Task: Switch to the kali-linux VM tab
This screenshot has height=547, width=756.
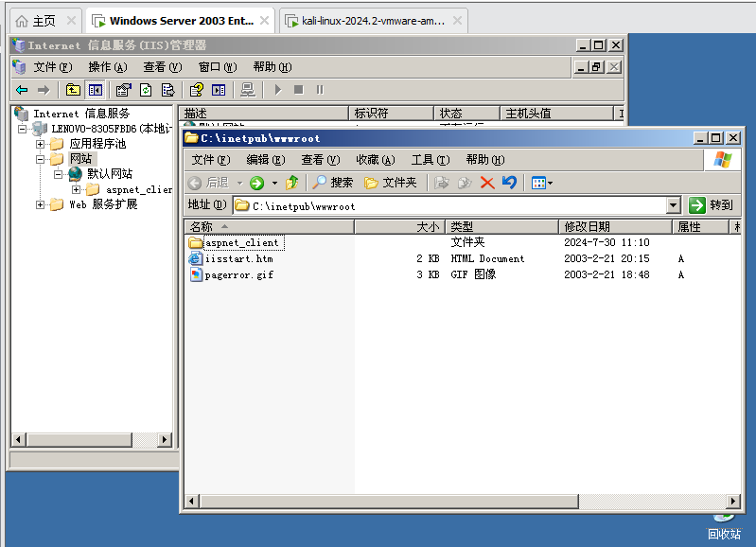Action: pyautogui.click(x=374, y=21)
